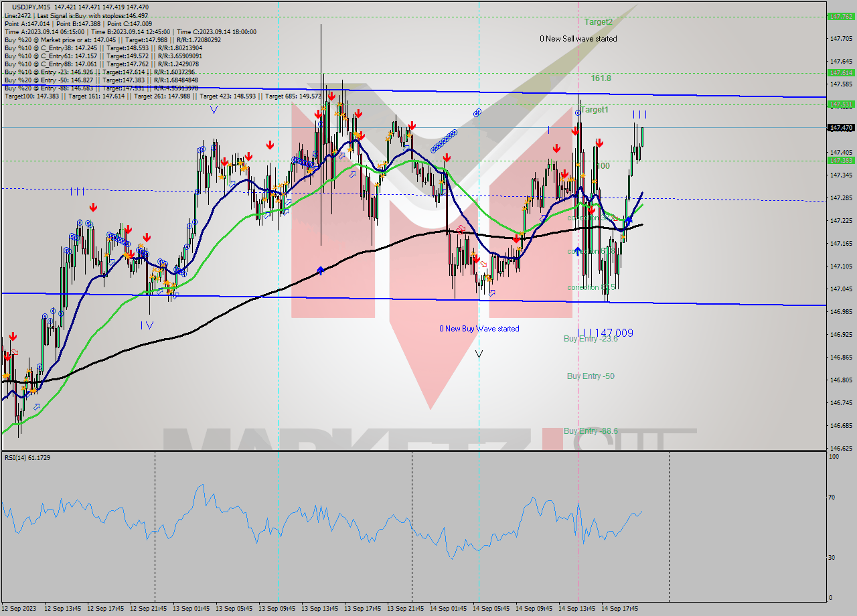Select the 146.625 price axis value
The height and width of the screenshot is (616, 857).
click(x=841, y=449)
